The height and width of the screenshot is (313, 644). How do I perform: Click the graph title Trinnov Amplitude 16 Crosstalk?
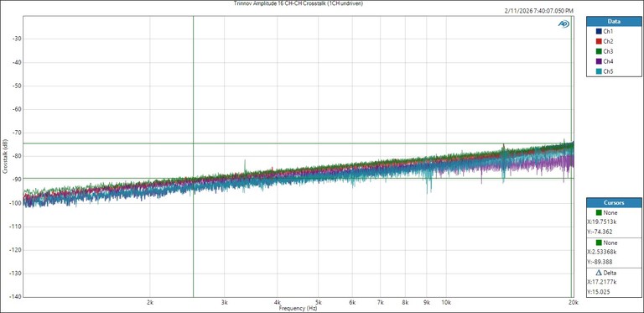point(299,3)
